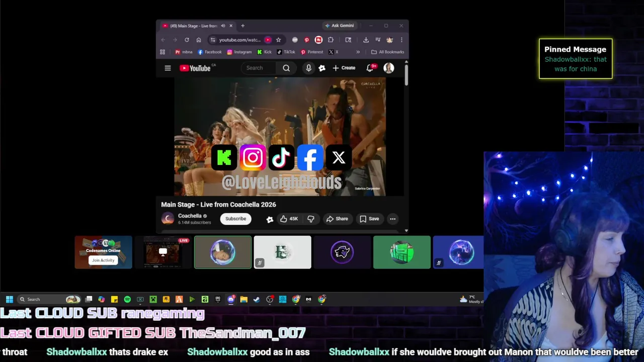
Task: Open the Kick bookmark
Action: tap(265, 52)
